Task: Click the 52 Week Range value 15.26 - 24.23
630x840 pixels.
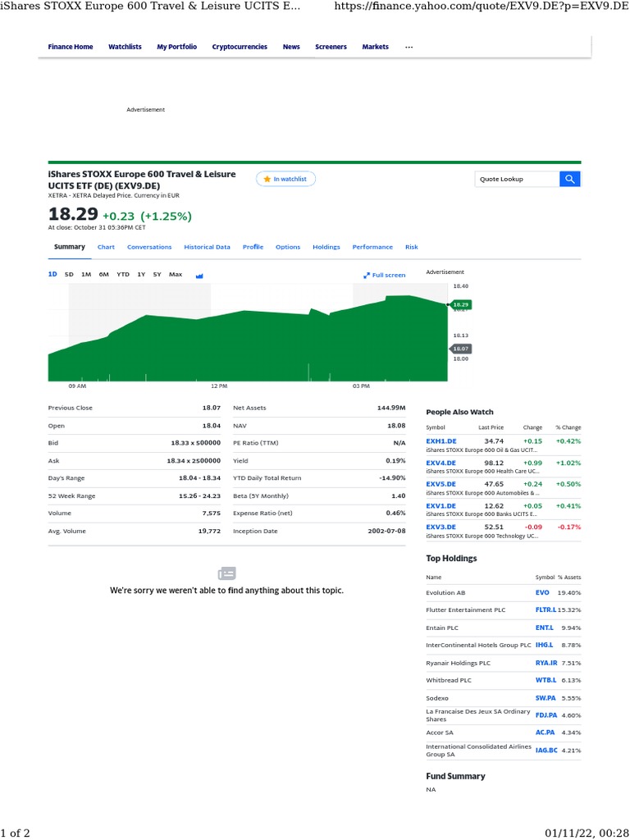Action: (x=199, y=496)
